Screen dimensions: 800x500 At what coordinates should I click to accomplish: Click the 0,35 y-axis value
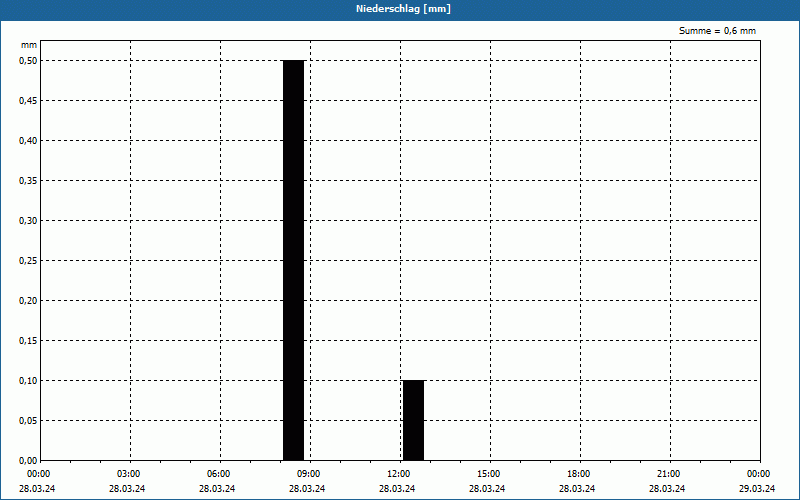(x=28, y=181)
